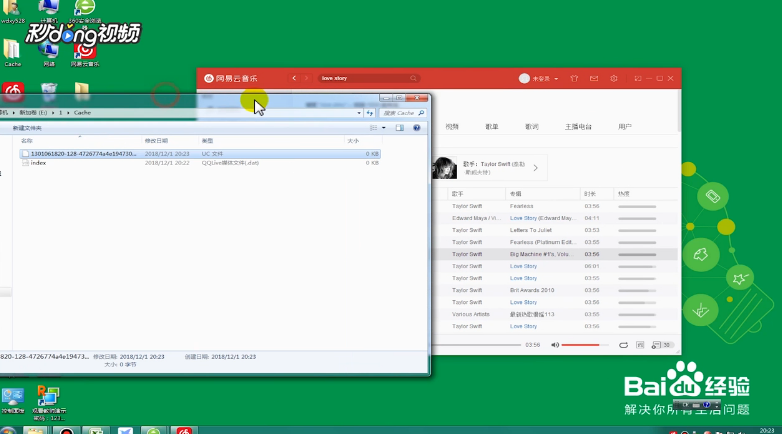Toggle the lyrics display button in player bar
The width and height of the screenshot is (782, 434).
640,345
